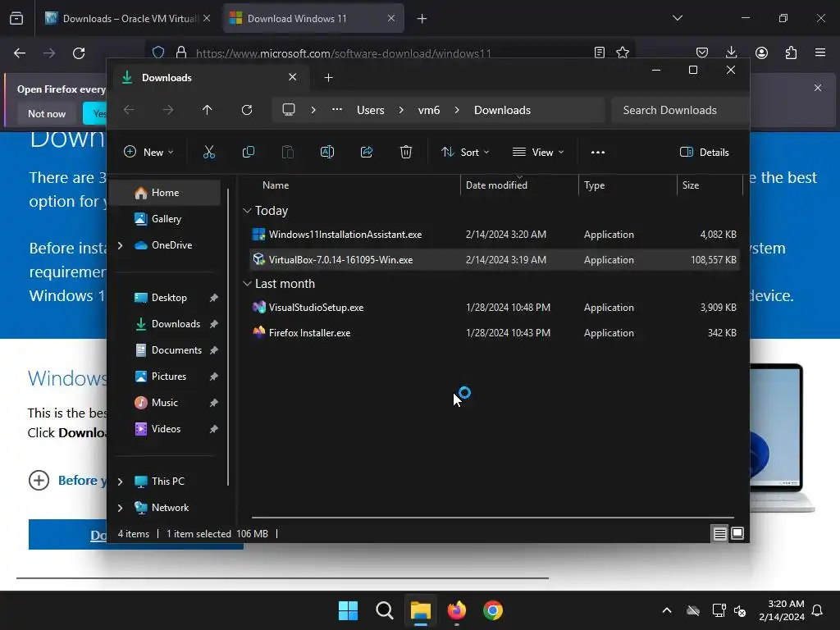Select Windows11InstallationAssistant.exe file
Screen dimensions: 840x630
coord(495,234)
